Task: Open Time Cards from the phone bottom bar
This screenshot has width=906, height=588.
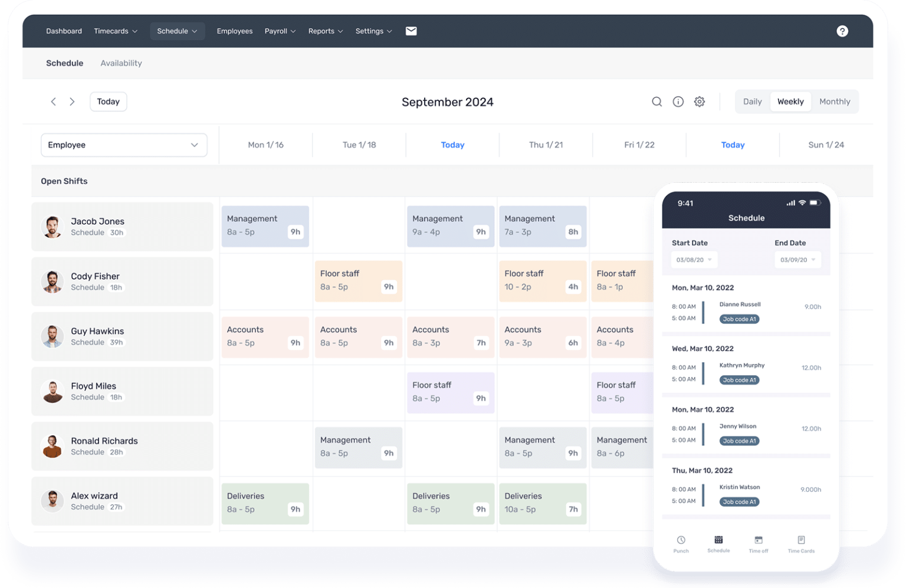Action: pyautogui.click(x=801, y=543)
